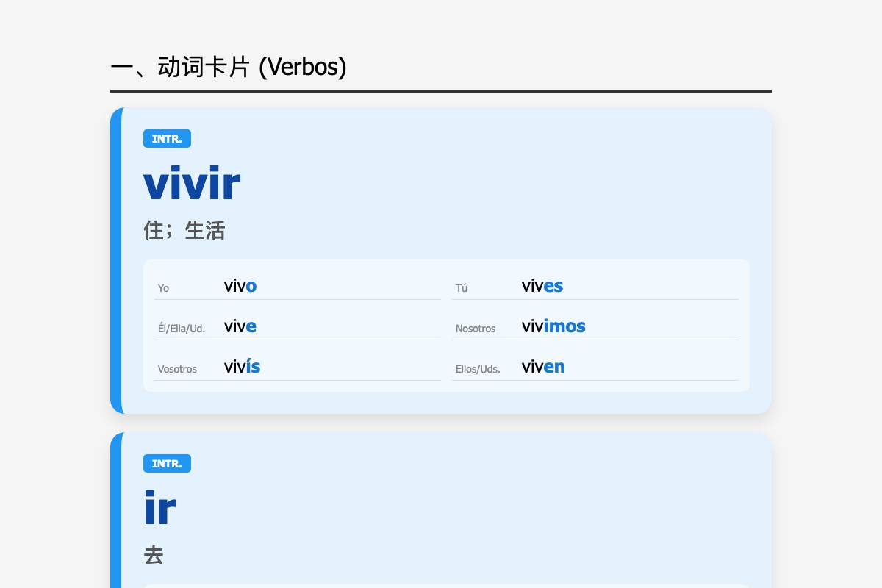The width and height of the screenshot is (882, 588).
Task: Click the Nosotros pronoun label
Action: (x=476, y=329)
